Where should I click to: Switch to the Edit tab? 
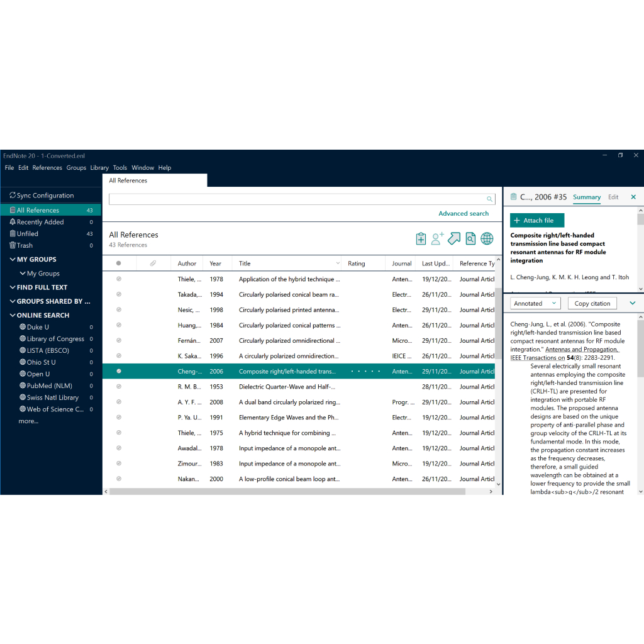point(613,197)
